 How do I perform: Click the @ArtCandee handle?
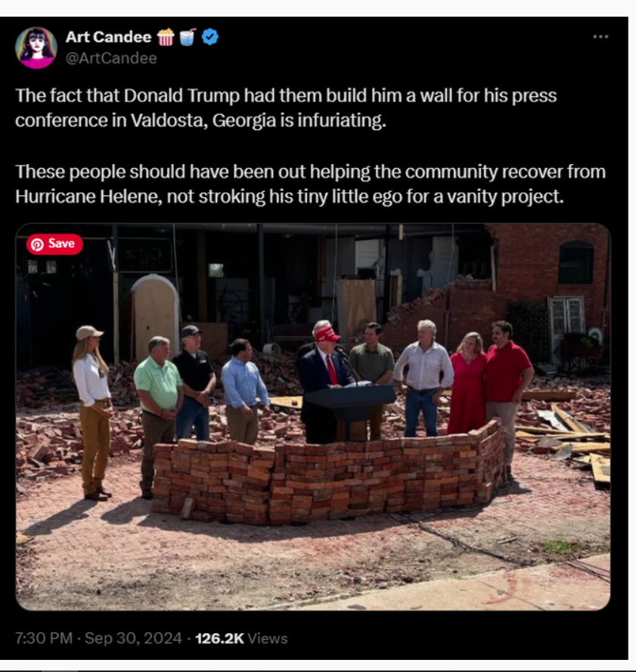click(x=111, y=58)
